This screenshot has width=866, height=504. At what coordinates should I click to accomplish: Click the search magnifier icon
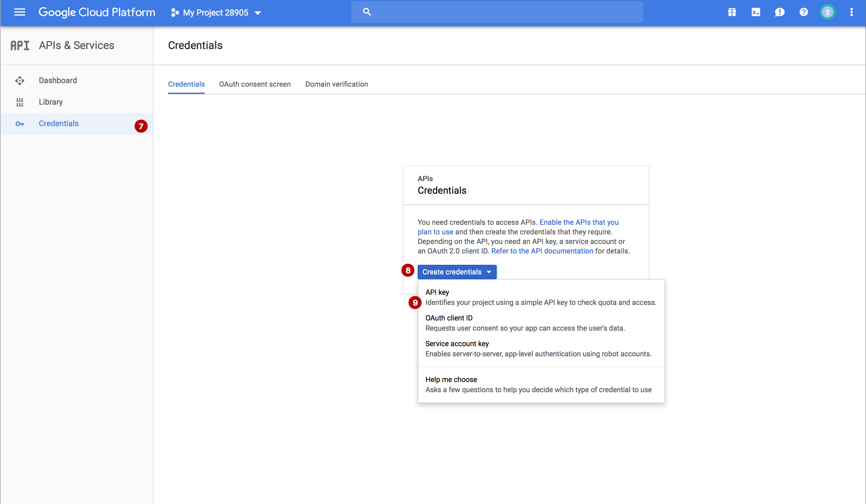[x=367, y=12]
